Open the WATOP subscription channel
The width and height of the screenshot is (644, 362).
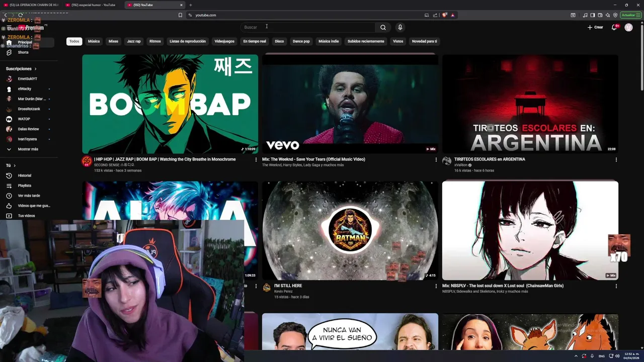[28, 119]
